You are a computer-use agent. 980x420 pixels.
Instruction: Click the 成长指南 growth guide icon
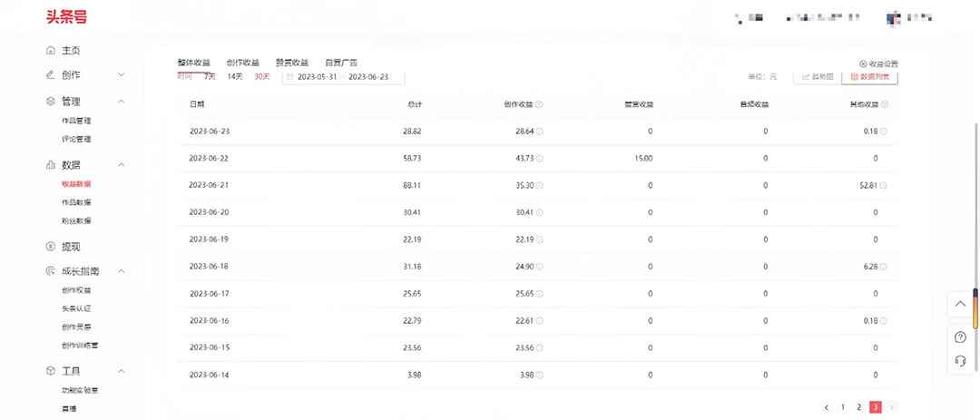[x=51, y=271]
